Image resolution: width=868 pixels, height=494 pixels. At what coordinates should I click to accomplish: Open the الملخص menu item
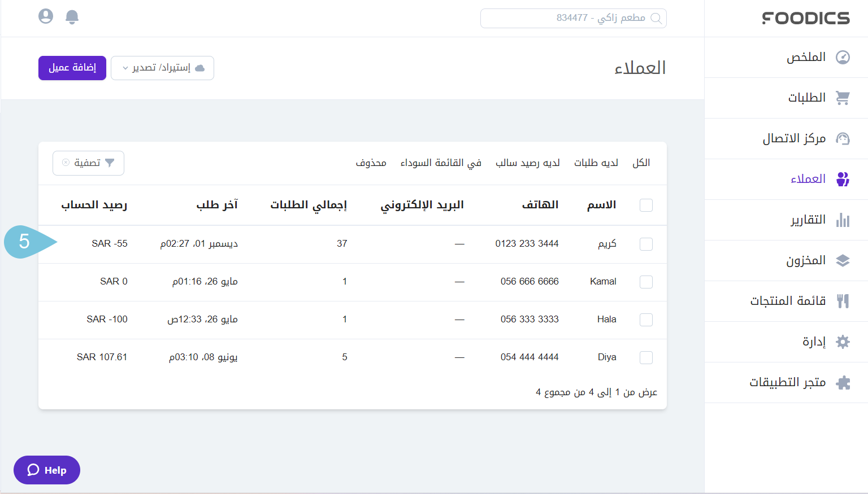click(x=786, y=57)
